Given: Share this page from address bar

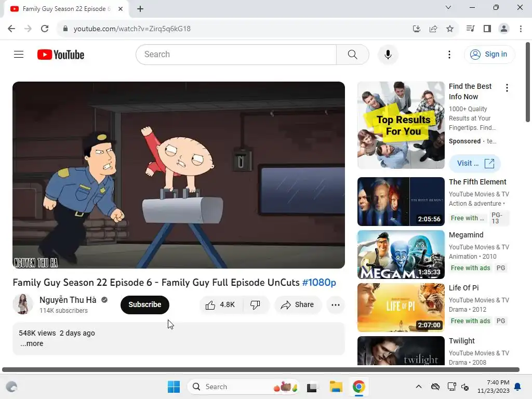Looking at the screenshot, I should coord(433,29).
